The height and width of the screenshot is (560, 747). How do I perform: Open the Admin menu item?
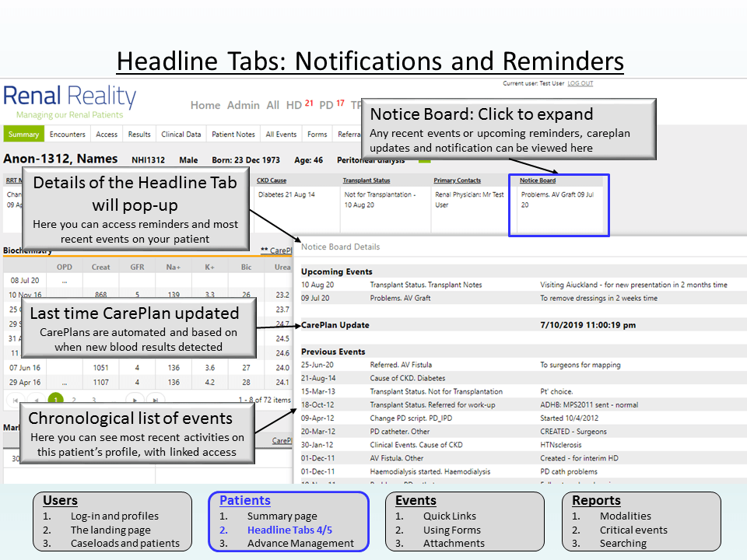[x=243, y=105]
